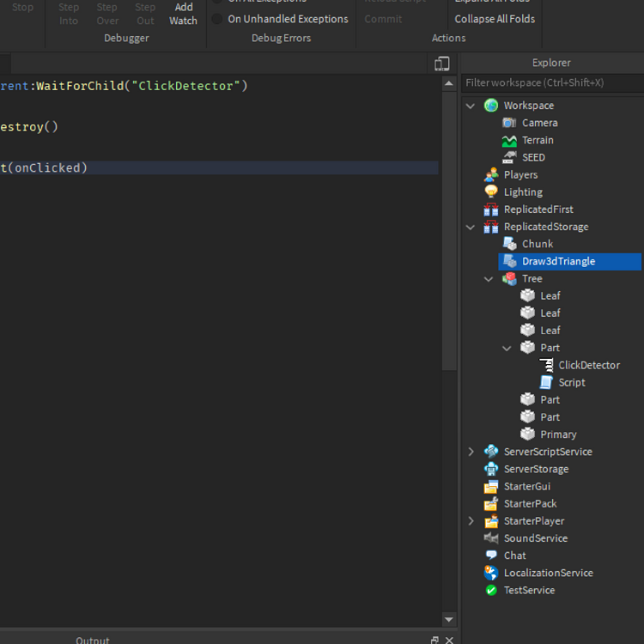644x644 pixels.
Task: Click the Terrain icon in Explorer
Action: [509, 141]
